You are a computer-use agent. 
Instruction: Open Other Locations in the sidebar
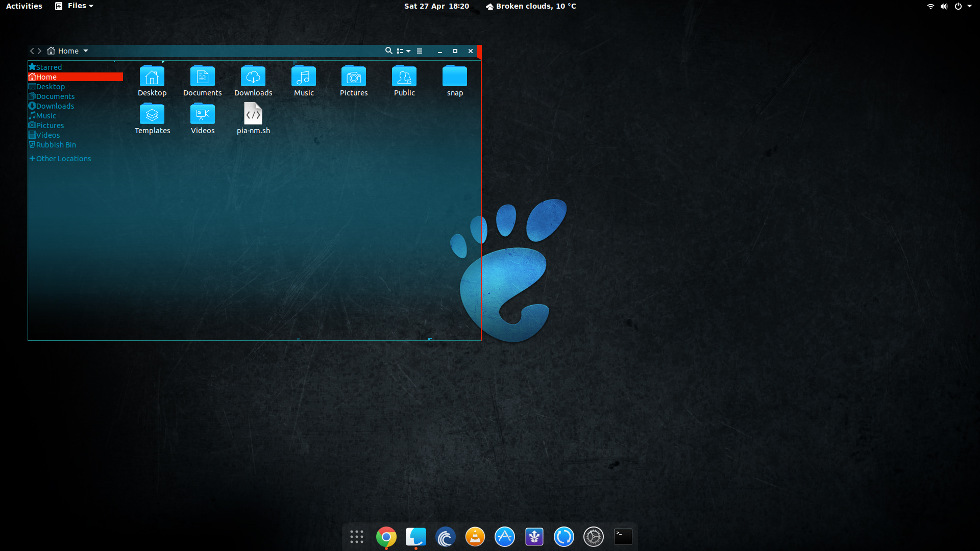(76, 158)
